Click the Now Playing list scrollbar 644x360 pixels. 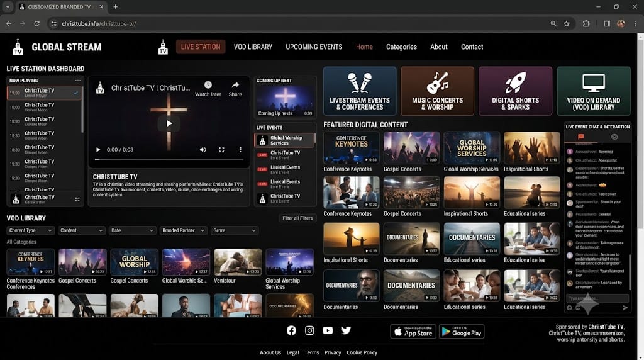tap(82, 110)
